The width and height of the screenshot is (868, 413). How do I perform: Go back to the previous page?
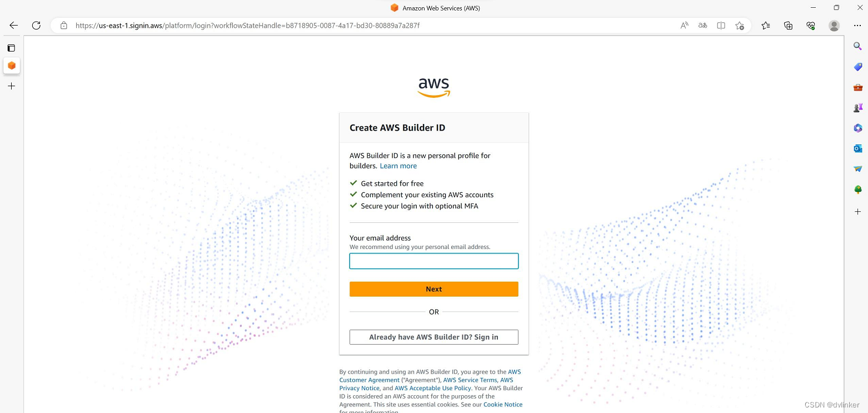(13, 26)
